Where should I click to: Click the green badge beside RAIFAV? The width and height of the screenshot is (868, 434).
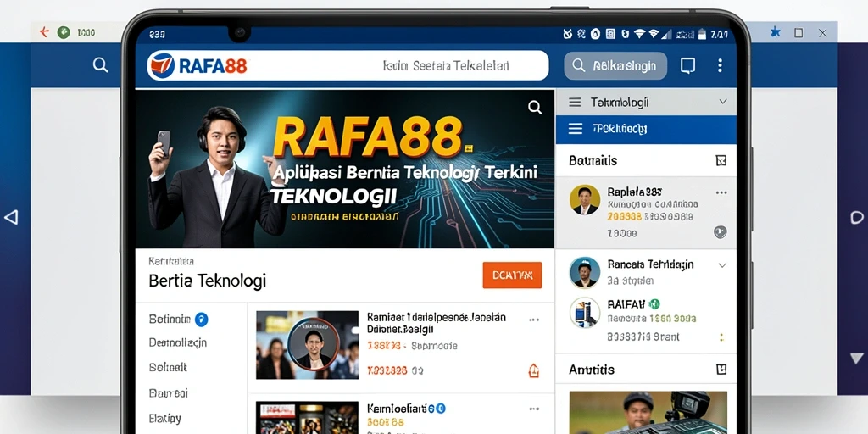tap(654, 303)
